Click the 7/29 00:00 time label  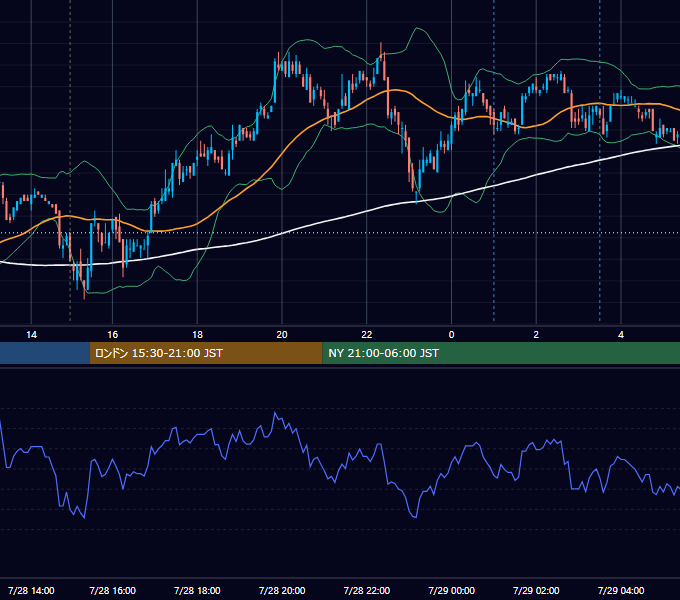click(x=451, y=590)
